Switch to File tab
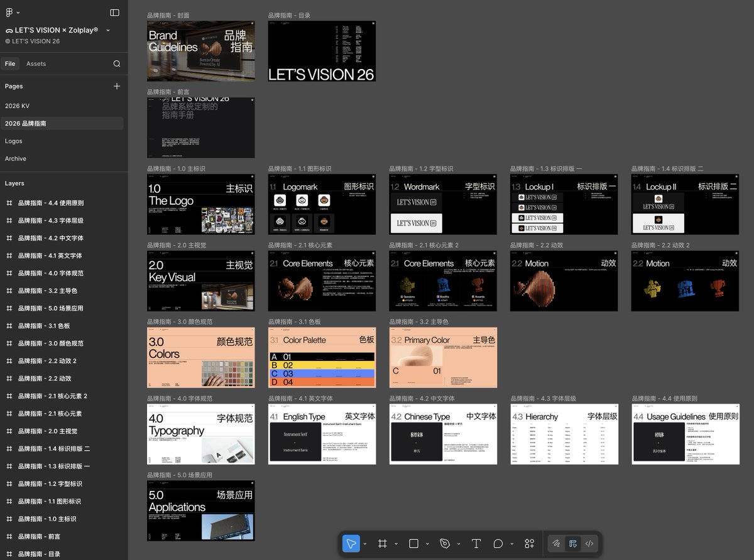 click(10, 63)
